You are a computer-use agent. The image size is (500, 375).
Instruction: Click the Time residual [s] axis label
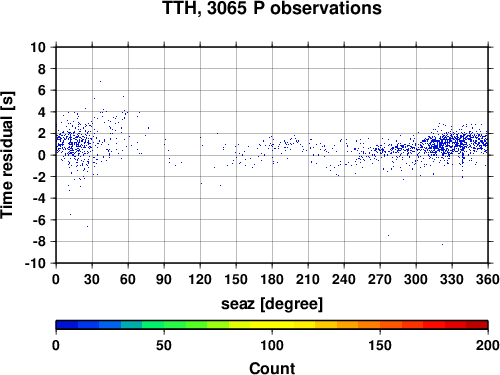pyautogui.click(x=7, y=155)
